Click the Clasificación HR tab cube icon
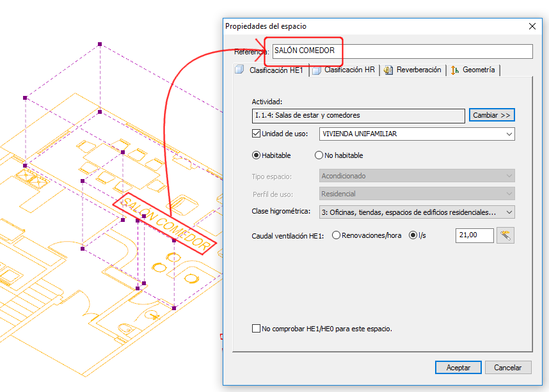Image resolution: width=549 pixels, height=392 pixels. pos(317,70)
